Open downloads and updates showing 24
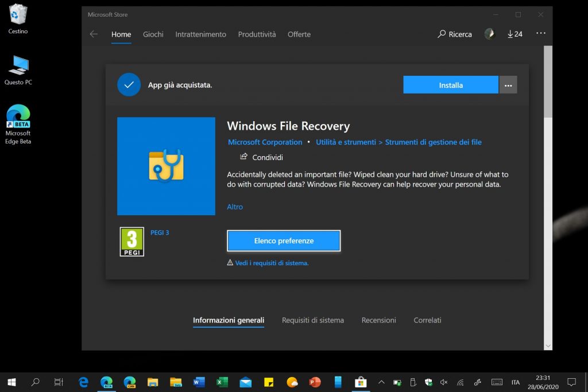 pyautogui.click(x=515, y=34)
